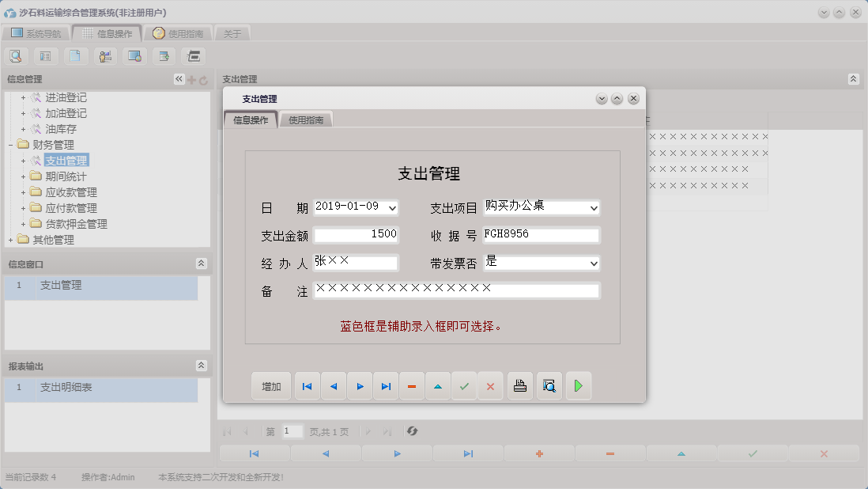Image resolution: width=868 pixels, height=489 pixels.
Task: Run the green execute arrow
Action: click(x=578, y=385)
